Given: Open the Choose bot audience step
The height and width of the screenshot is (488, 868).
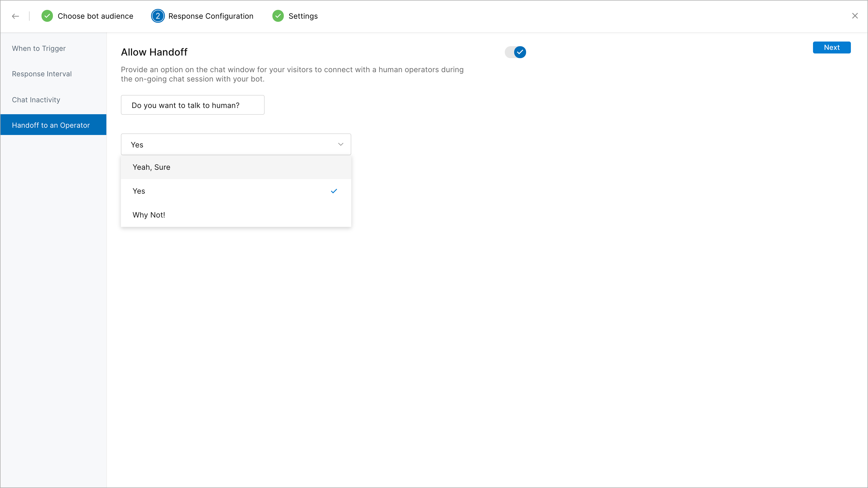Looking at the screenshot, I should pos(95,16).
